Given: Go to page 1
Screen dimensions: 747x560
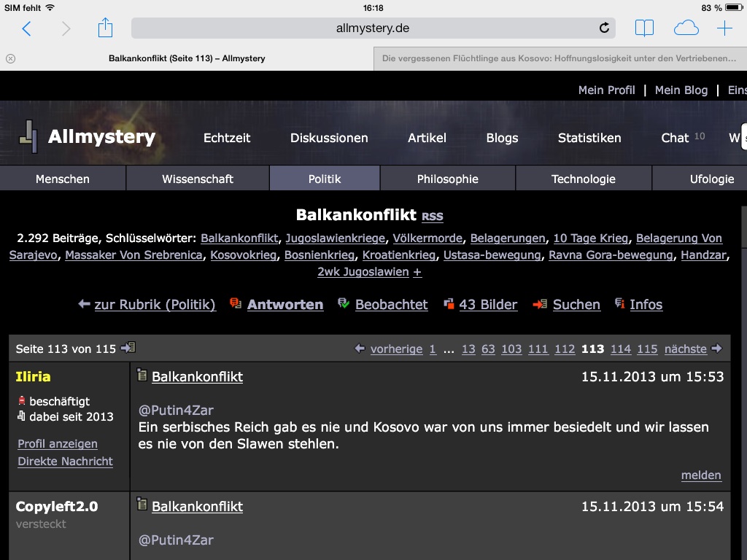Looking at the screenshot, I should pyautogui.click(x=433, y=349).
